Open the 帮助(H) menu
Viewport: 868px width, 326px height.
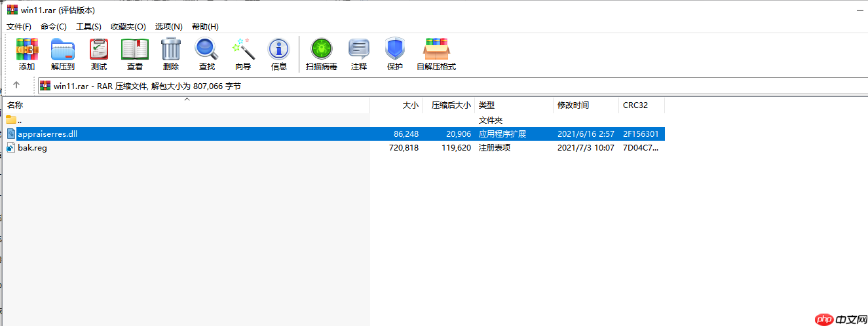point(205,26)
